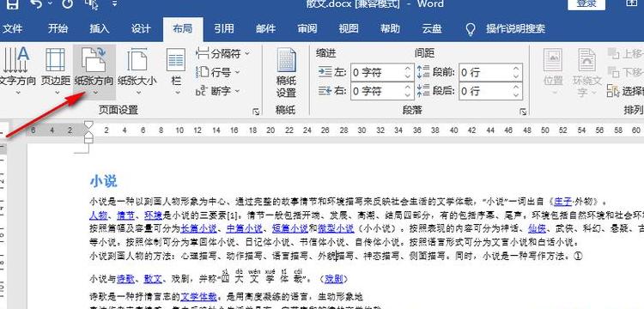Switch to the 引用 references tab
Screen dimensions: 644x309
click(x=224, y=28)
